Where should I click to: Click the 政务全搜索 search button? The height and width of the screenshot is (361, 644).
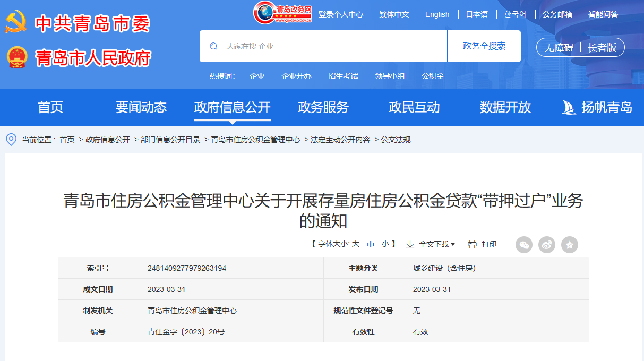tap(484, 46)
